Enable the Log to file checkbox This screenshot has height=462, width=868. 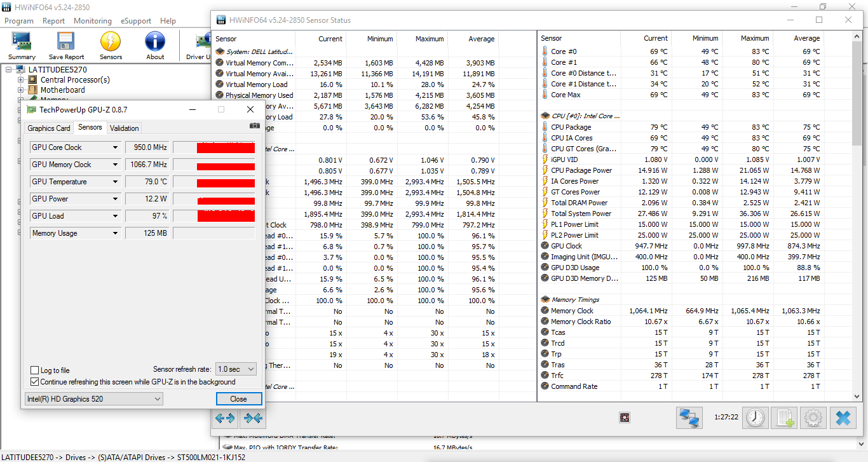35,370
